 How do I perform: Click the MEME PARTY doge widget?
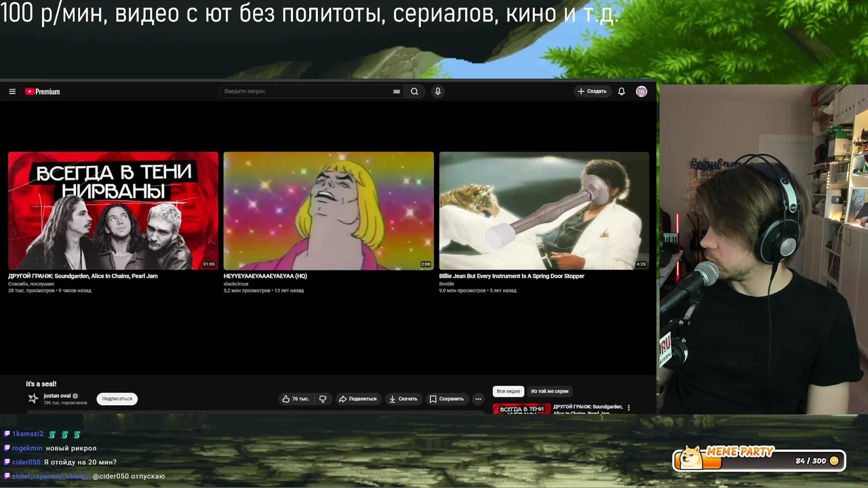tap(759, 457)
